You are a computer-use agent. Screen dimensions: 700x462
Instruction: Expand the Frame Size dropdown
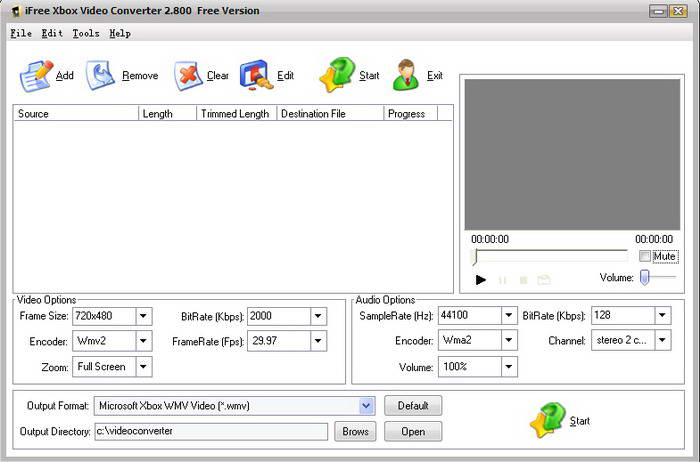(x=143, y=316)
